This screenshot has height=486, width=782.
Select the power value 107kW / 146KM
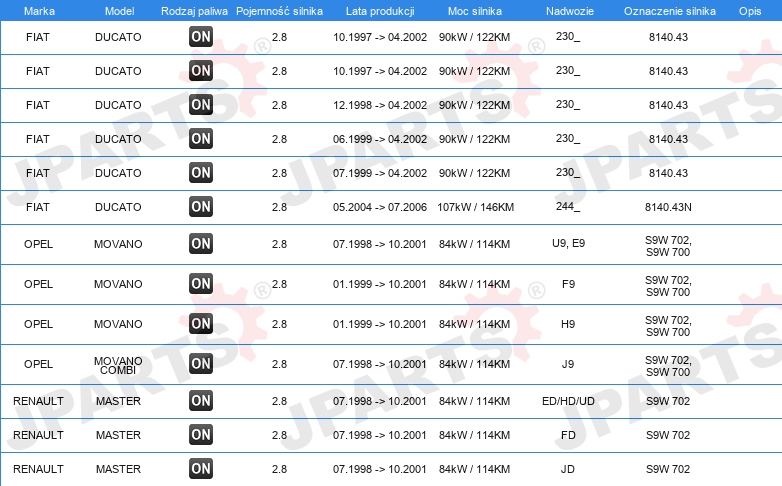pos(475,207)
